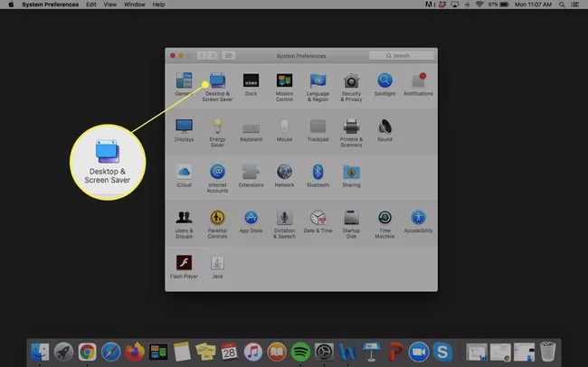Open iBooks from the Dock
This screenshot has height=367, width=588.
point(277,352)
